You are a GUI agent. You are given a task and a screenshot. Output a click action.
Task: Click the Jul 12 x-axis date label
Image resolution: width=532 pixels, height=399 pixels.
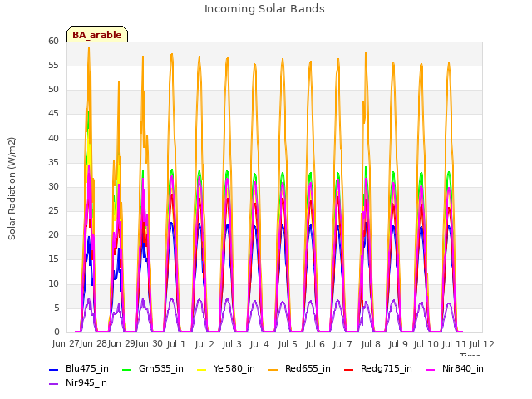[482, 344]
